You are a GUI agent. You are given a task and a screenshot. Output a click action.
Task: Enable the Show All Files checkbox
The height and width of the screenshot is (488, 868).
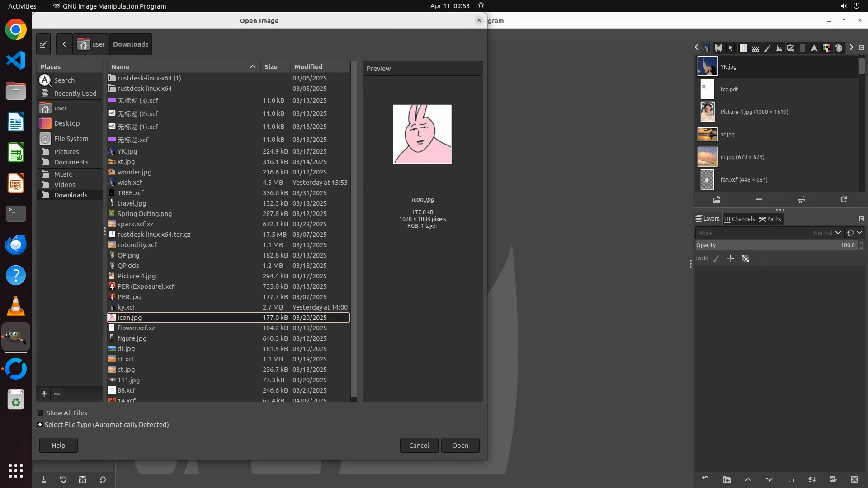(x=41, y=413)
